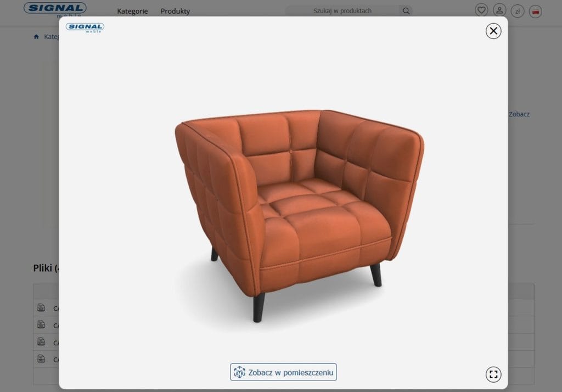Switch language using the Polish flag icon

[535, 10]
